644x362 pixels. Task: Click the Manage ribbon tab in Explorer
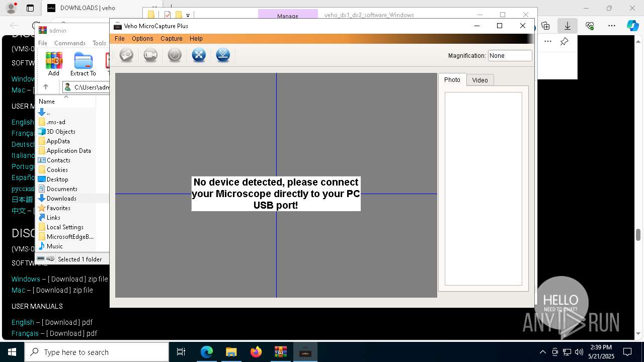(288, 15)
